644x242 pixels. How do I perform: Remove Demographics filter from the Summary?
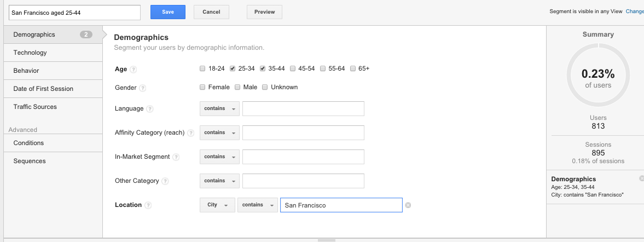click(641, 178)
